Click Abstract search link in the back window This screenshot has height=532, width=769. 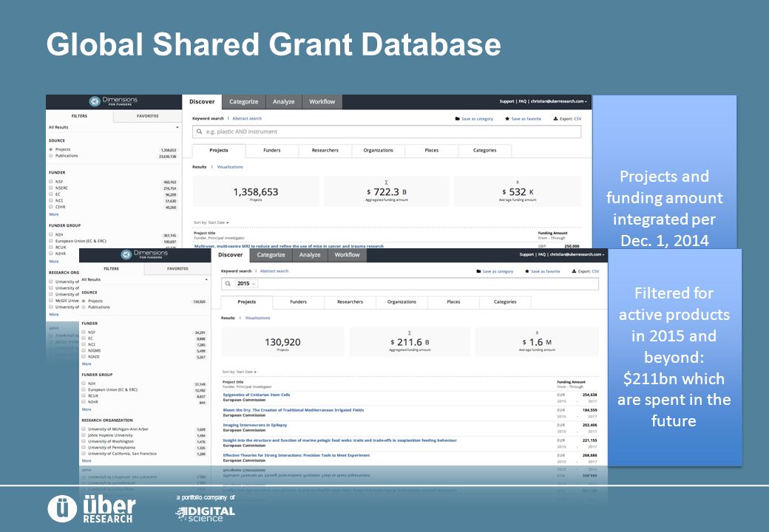coord(247,118)
